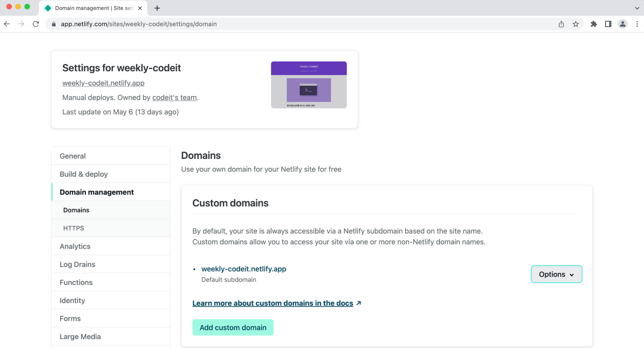Viewport: 644px width, 348px height.
Task: Click the 'Custom domains' heading
Action: point(230,203)
